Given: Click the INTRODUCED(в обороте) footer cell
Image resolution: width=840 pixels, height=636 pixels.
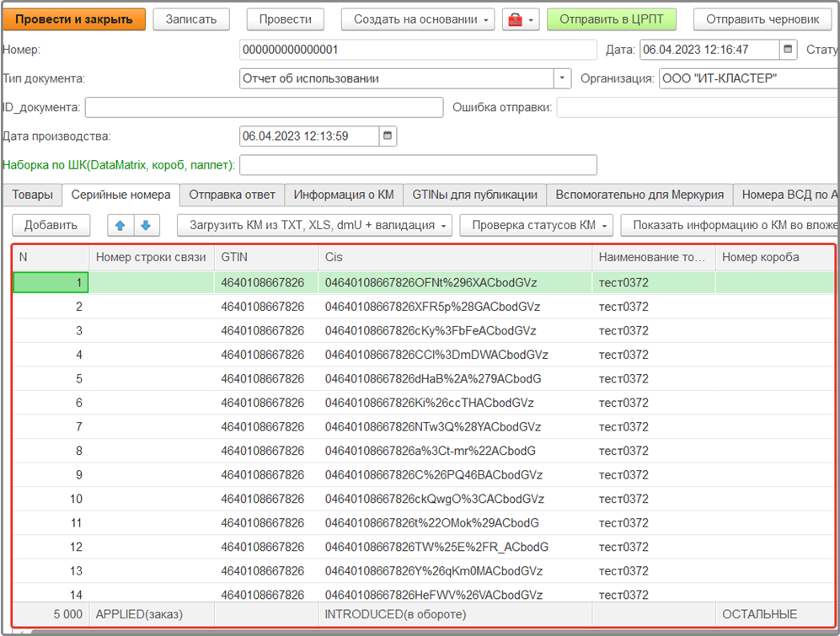Looking at the screenshot, I should point(455,614).
